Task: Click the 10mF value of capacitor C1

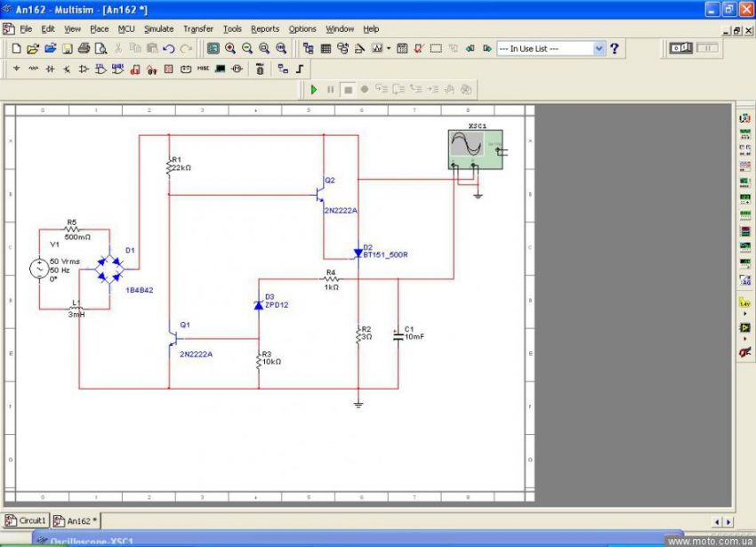Action: pyautogui.click(x=414, y=337)
